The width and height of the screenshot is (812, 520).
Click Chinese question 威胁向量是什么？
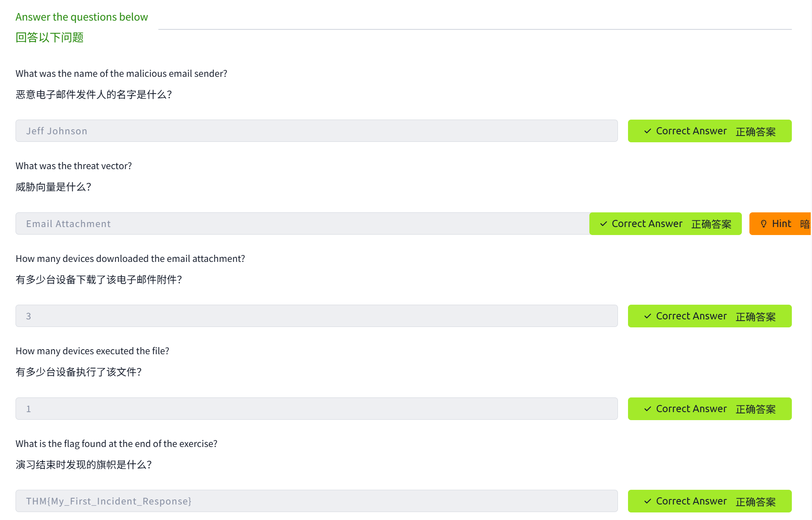[53, 187]
